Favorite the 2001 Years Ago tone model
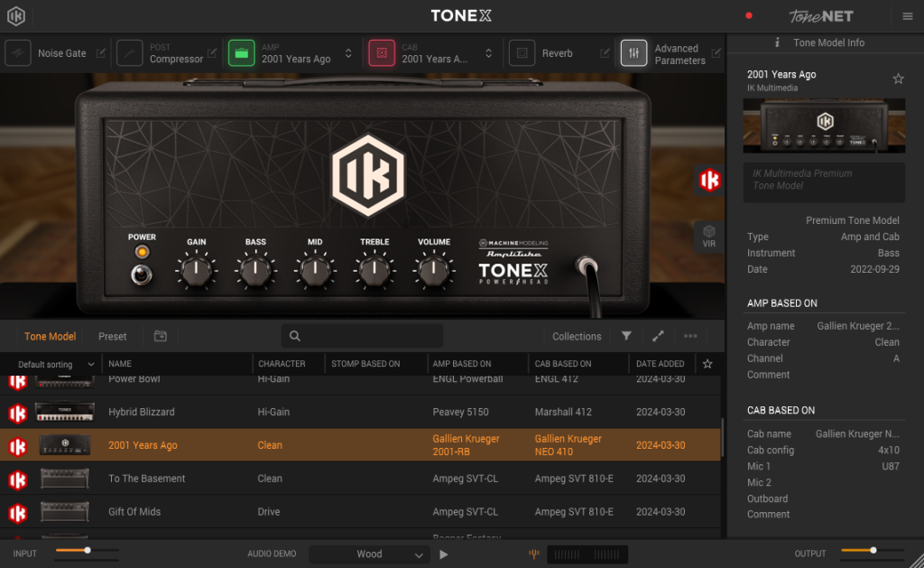This screenshot has width=924, height=568. point(898,79)
